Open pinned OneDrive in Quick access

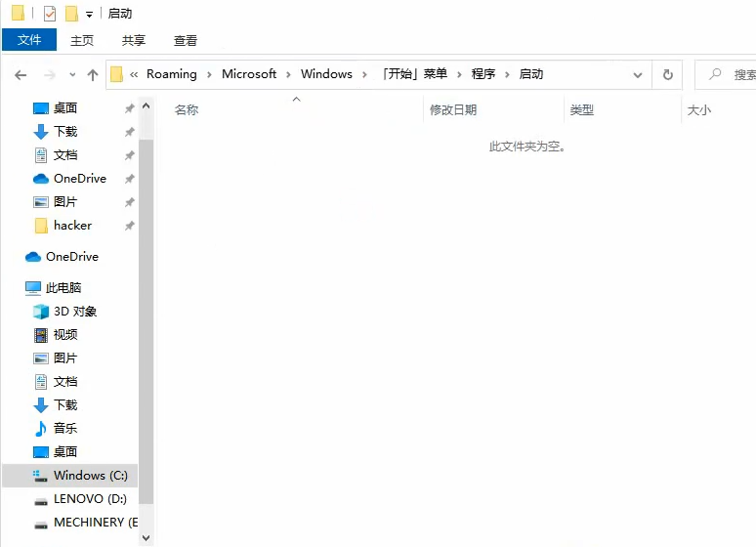point(79,179)
